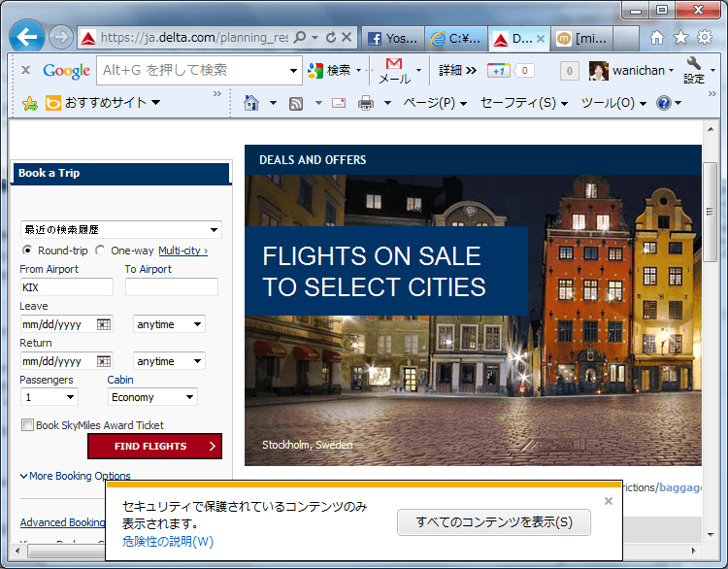
Task: Open the gear tools icon at top right
Action: (x=704, y=37)
